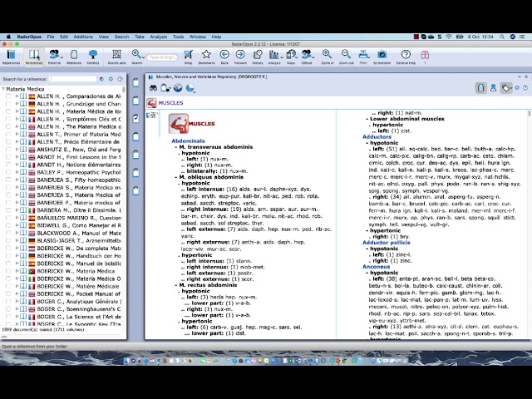Open the Take menu
Image resolution: width=532 pixels, height=399 pixels.
tap(140, 37)
